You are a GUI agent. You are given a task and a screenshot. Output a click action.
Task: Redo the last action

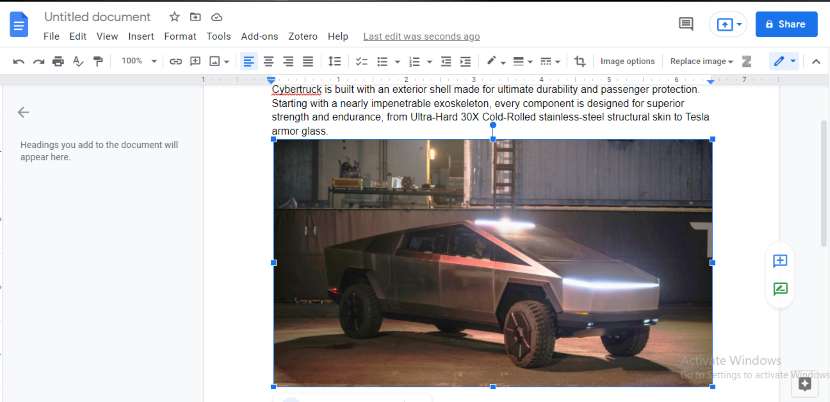pyautogui.click(x=38, y=61)
